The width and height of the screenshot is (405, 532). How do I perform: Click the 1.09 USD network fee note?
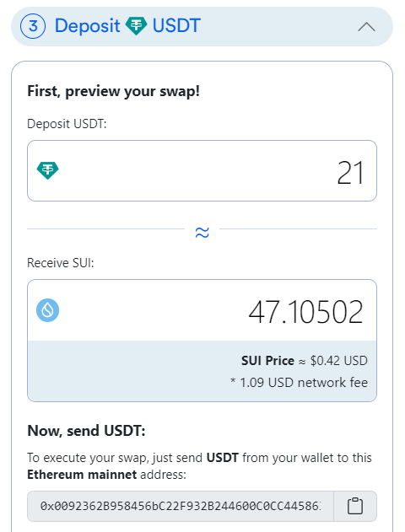299,383
